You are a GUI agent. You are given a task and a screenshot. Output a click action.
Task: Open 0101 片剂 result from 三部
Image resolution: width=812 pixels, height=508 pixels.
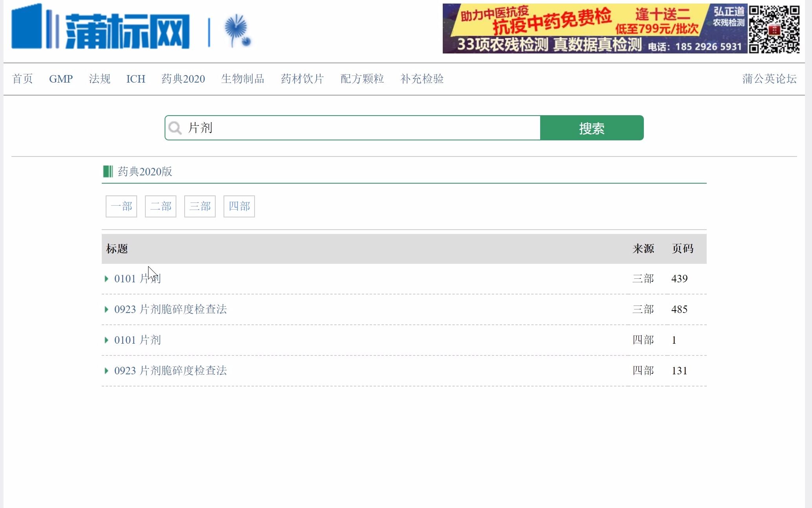(137, 279)
